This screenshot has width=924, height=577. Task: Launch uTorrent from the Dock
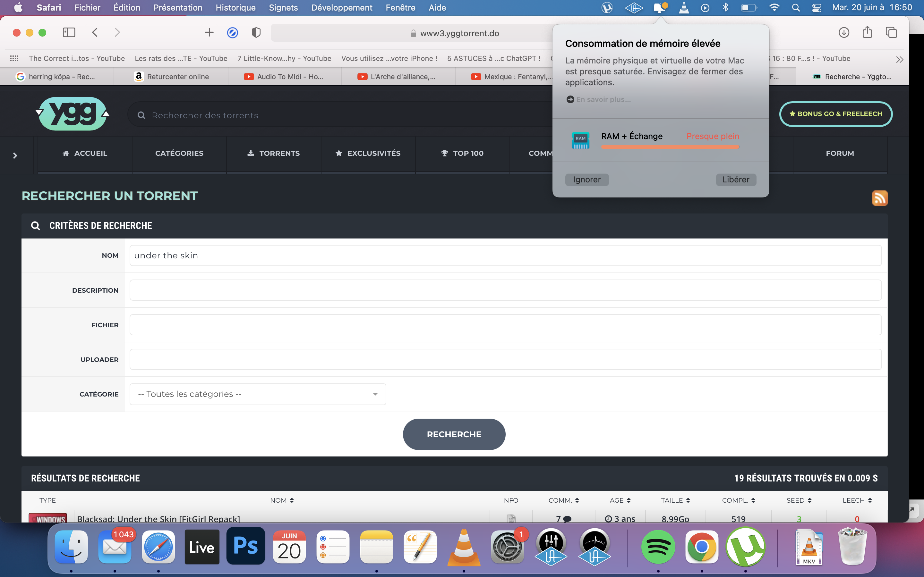[x=745, y=547]
